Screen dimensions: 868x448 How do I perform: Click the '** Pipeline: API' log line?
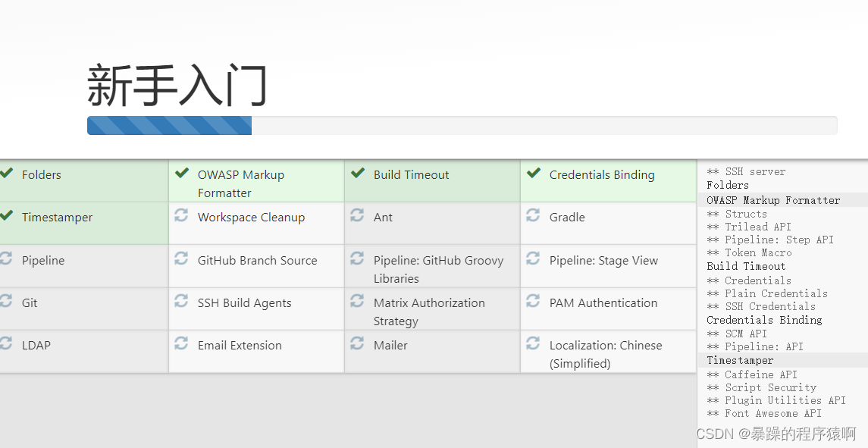pyautogui.click(x=755, y=346)
